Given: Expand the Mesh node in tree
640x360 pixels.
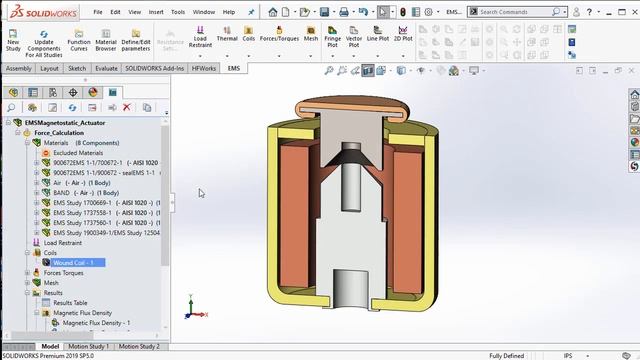Looking at the screenshot, I should (x=27, y=282).
